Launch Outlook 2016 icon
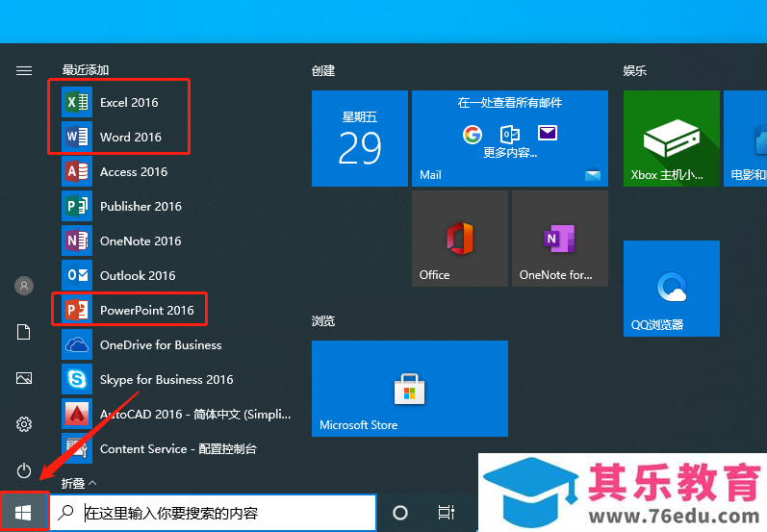The image size is (767, 532). click(x=77, y=275)
